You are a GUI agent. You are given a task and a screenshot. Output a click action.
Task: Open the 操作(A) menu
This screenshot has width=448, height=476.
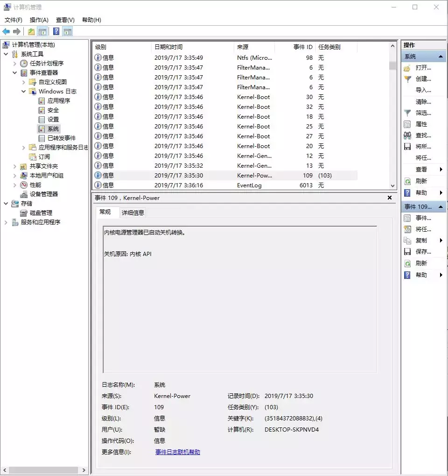[x=39, y=20]
